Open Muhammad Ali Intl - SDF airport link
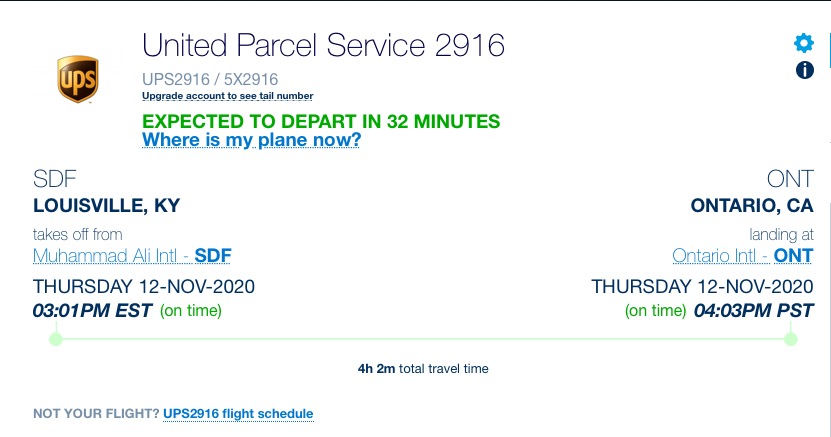831x437 pixels. click(x=132, y=256)
